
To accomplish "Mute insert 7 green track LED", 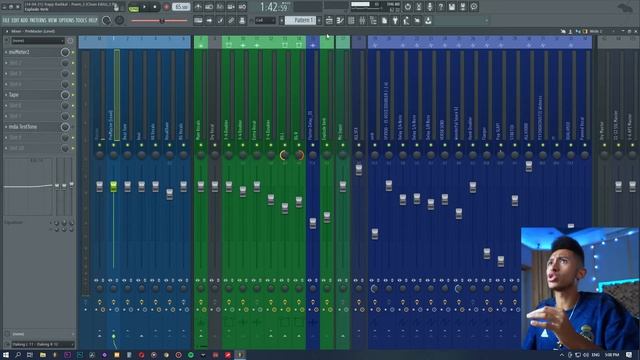I will [201, 145].
